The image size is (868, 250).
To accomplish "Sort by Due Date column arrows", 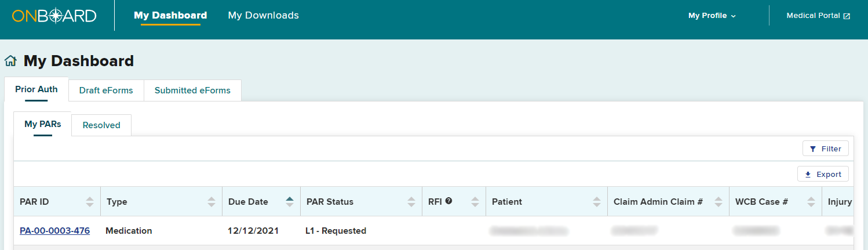I will [290, 202].
